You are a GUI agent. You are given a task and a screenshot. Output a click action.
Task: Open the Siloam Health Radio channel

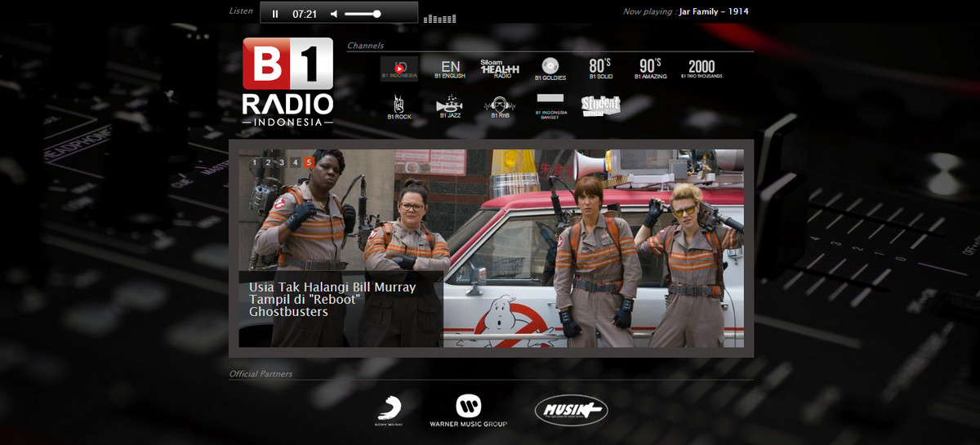click(501, 69)
